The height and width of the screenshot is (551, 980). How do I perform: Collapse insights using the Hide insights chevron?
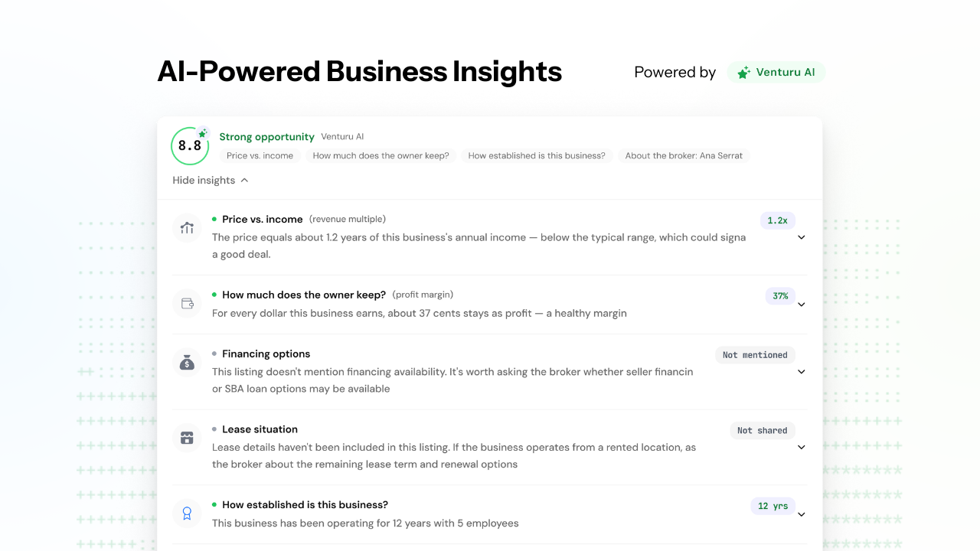pyautogui.click(x=244, y=180)
